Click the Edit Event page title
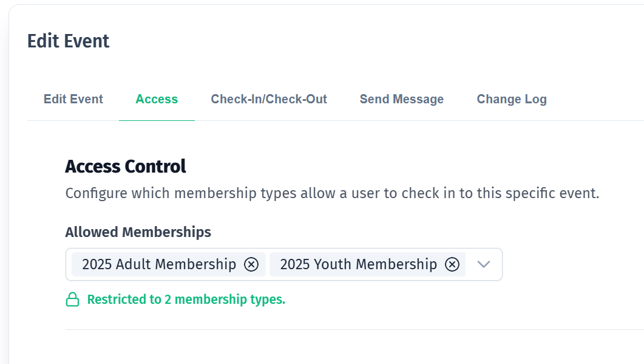 (69, 41)
